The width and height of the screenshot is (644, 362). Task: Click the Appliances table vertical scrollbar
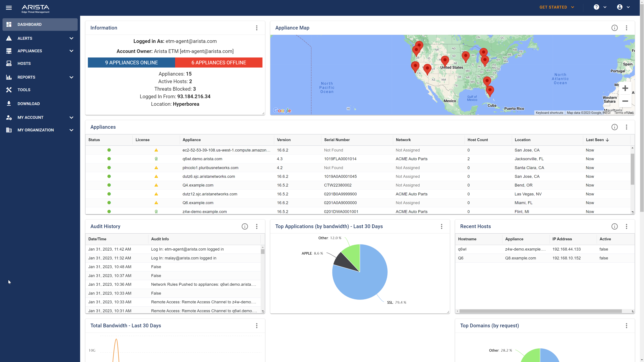click(632, 169)
